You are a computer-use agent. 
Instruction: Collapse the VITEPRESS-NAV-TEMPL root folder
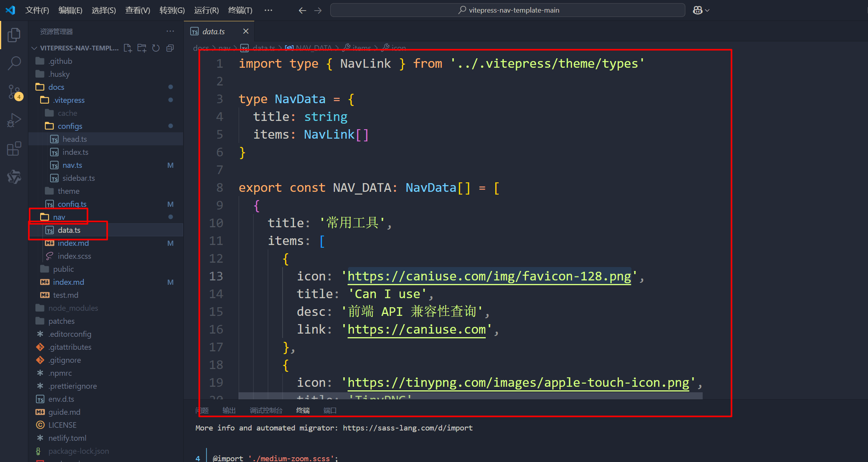pyautogui.click(x=79, y=48)
